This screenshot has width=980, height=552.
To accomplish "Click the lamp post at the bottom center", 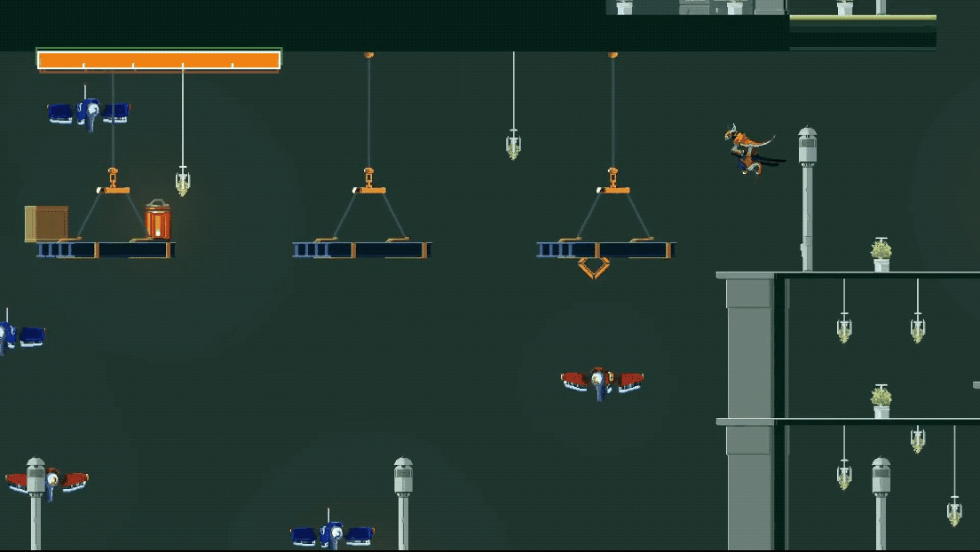I will [403, 501].
